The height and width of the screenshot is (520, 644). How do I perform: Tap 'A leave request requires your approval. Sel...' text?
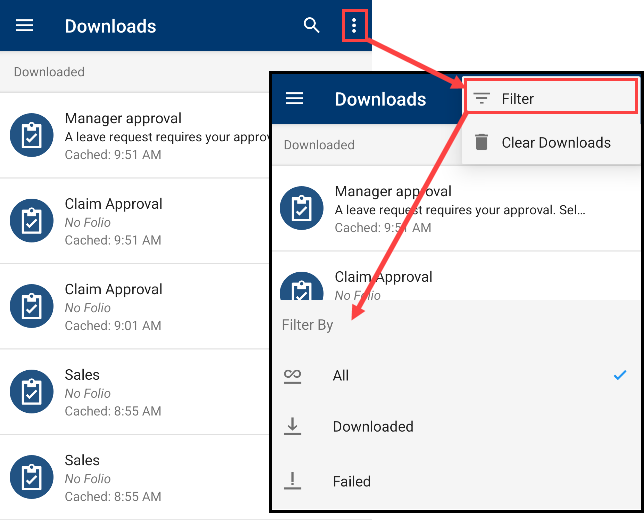click(x=460, y=210)
